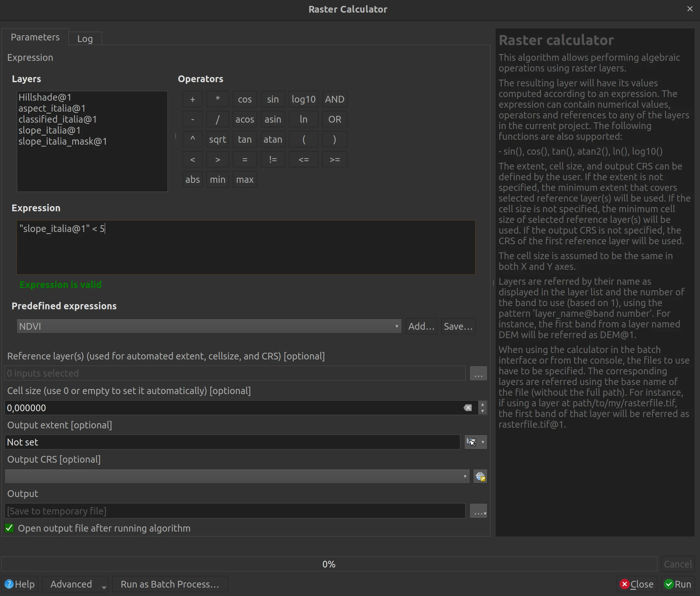Screen dimensions: 700x596
Task: Click the sqrt operator button
Action: 218,139
